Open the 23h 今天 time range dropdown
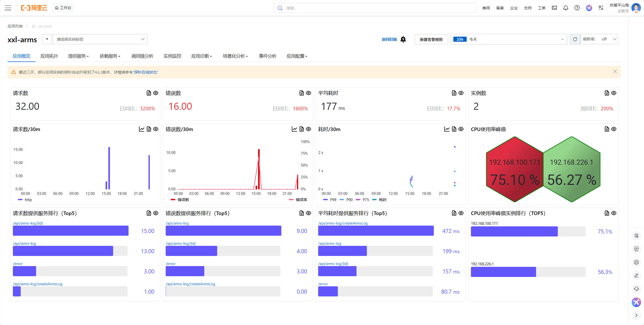This screenshot has width=644, height=325. pos(509,39)
